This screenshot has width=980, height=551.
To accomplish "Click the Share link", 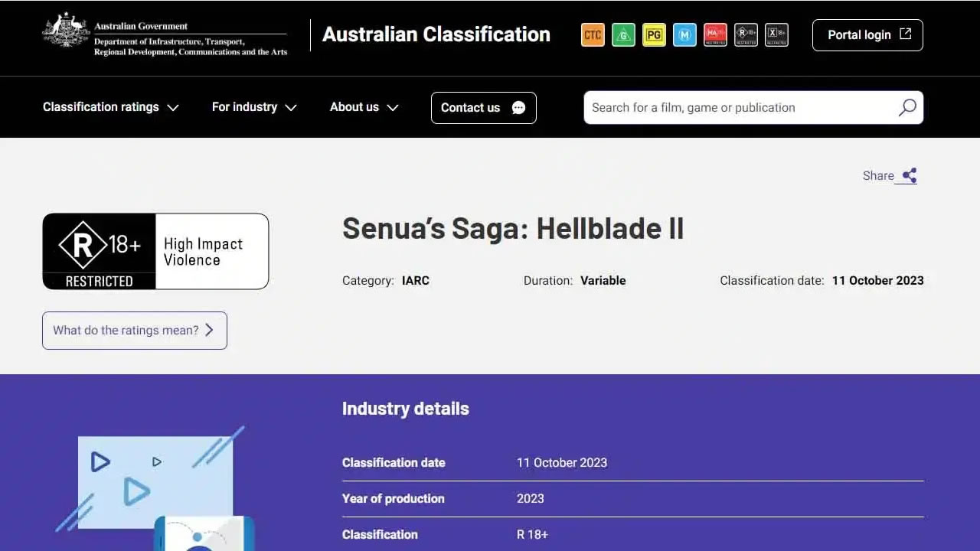I will point(890,176).
